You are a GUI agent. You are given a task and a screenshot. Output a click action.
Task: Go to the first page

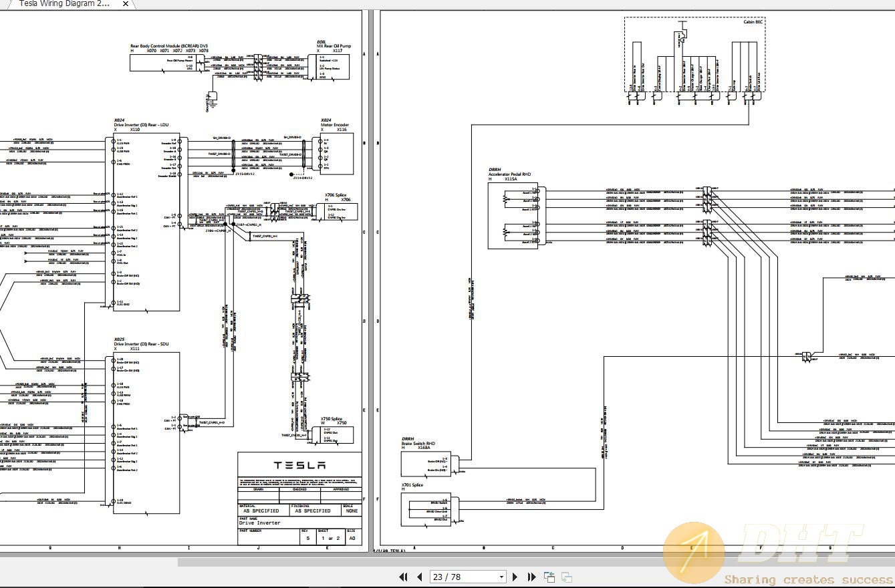click(x=403, y=577)
